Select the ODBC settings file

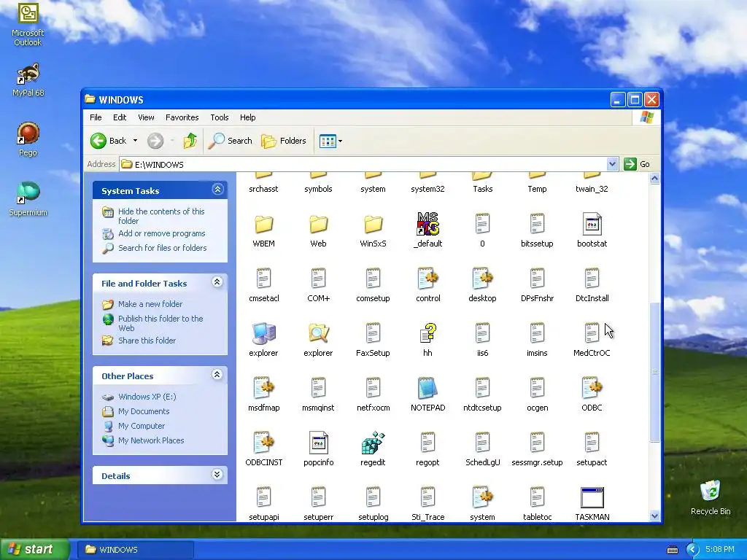592,388
